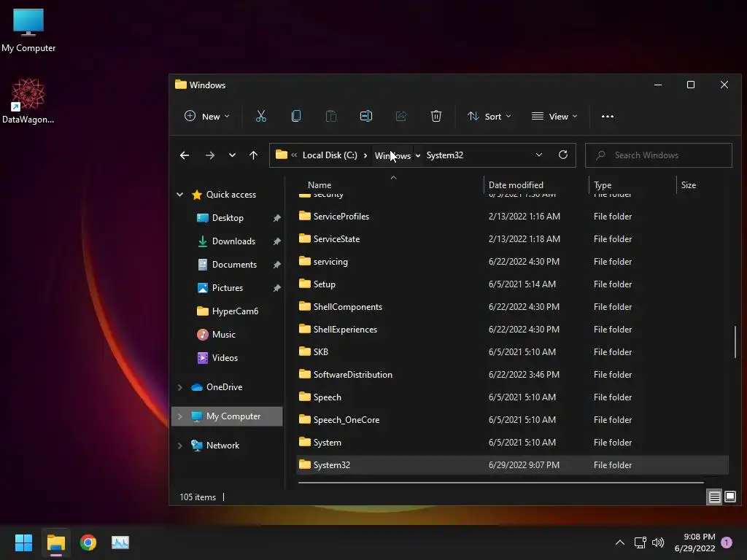Select the servicing folder
The image size is (747, 560).
click(x=513, y=262)
